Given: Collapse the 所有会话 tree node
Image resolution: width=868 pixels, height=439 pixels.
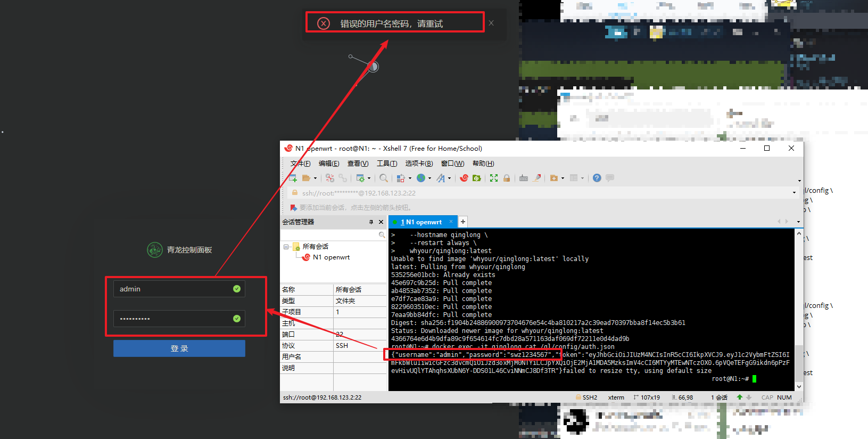Looking at the screenshot, I should [286, 247].
